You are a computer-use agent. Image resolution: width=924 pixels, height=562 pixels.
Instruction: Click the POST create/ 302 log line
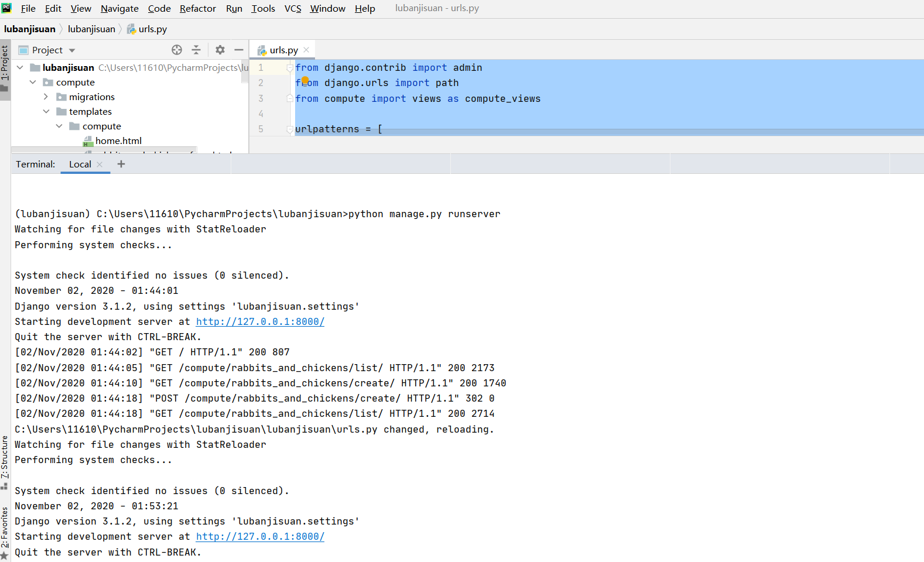[255, 398]
